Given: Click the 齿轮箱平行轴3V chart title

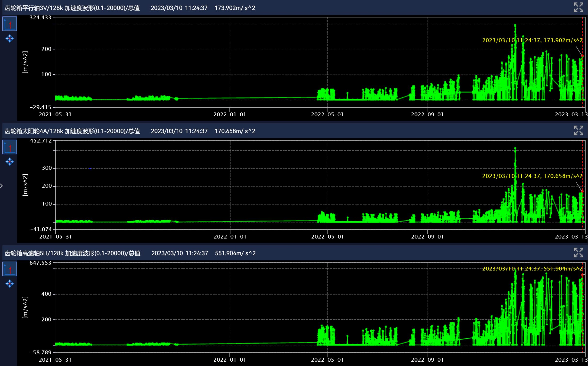Looking at the screenshot, I should 72,8.
